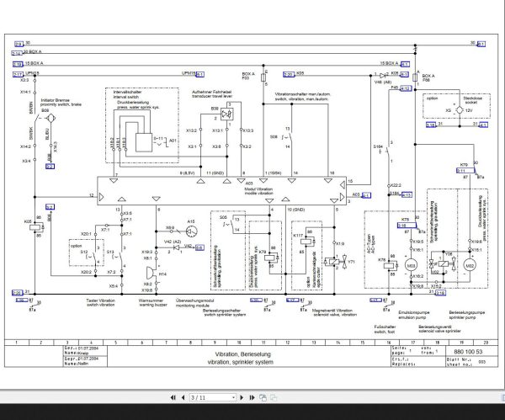Select the 'Magnetventil Vibration' label

click(332, 311)
